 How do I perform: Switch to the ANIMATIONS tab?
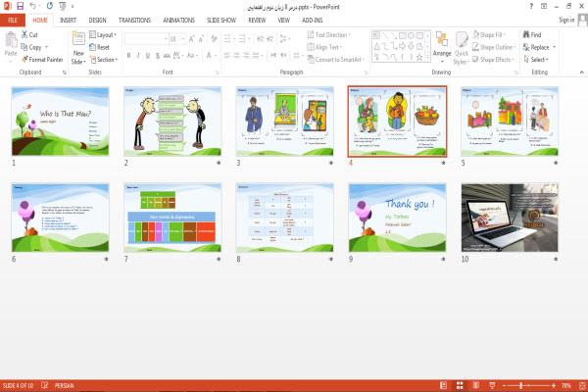[179, 20]
